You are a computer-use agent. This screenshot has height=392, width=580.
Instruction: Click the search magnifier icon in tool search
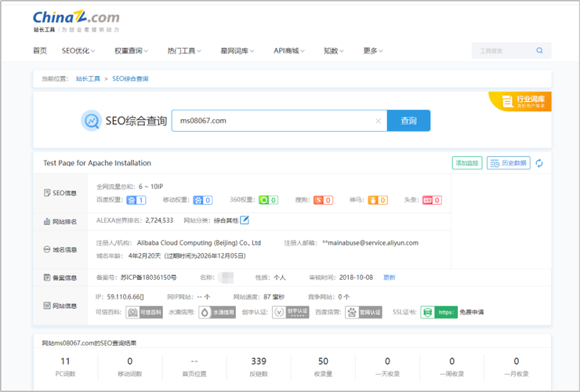pos(539,51)
